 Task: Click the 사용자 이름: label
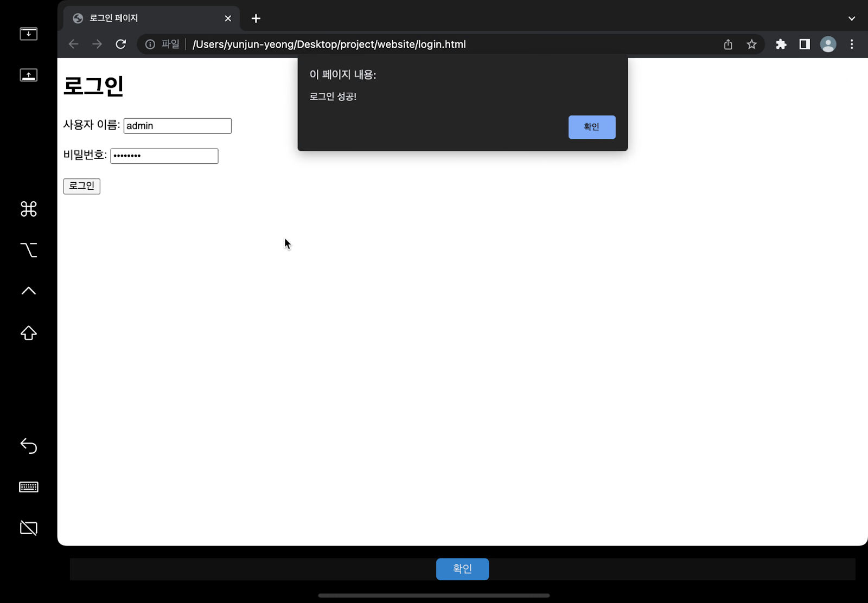click(x=92, y=125)
